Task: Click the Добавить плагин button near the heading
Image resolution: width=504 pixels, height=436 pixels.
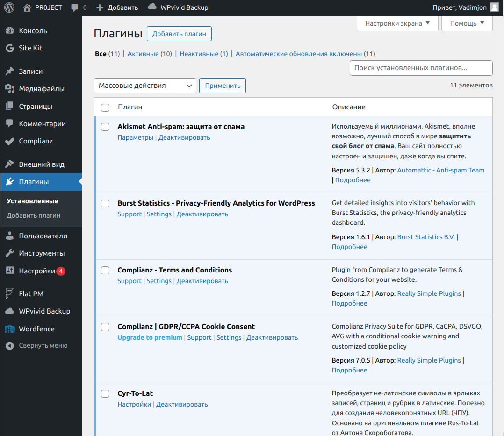Action: 179,34
